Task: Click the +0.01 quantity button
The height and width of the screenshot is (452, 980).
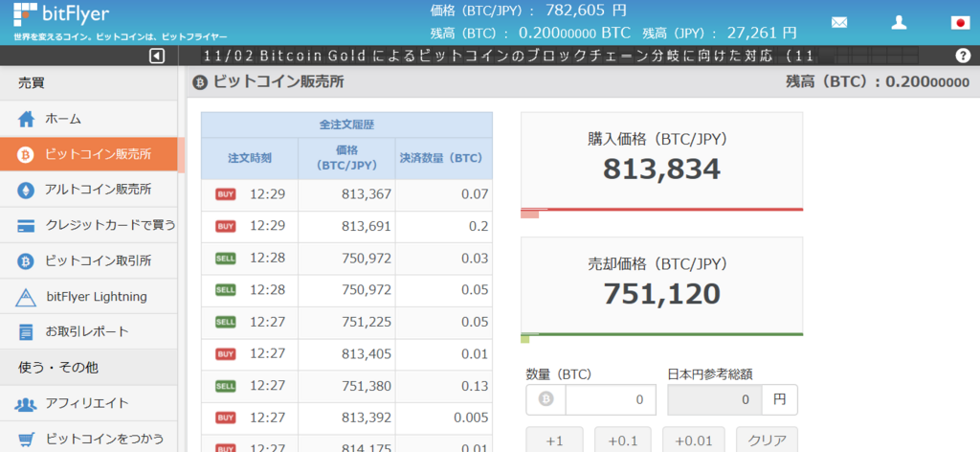Action: 694,440
